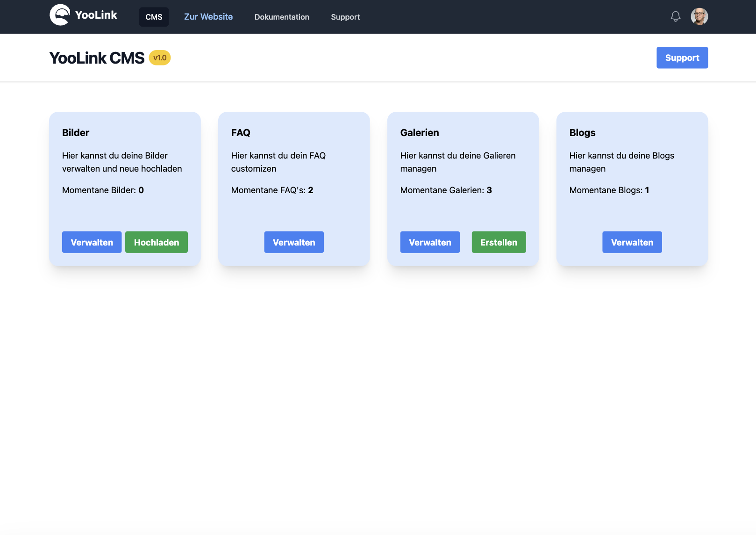Open Zur Website from the navbar
The image size is (756, 535).
208,16
